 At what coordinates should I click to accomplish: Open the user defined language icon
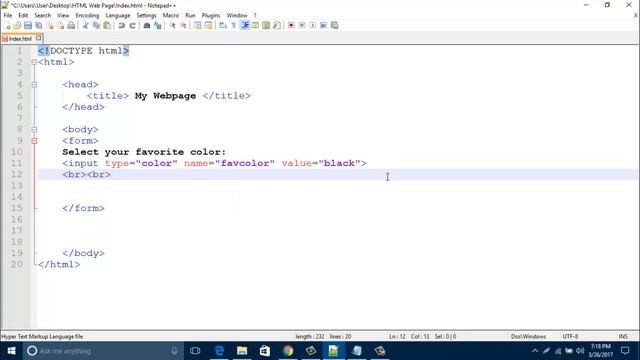255,25
